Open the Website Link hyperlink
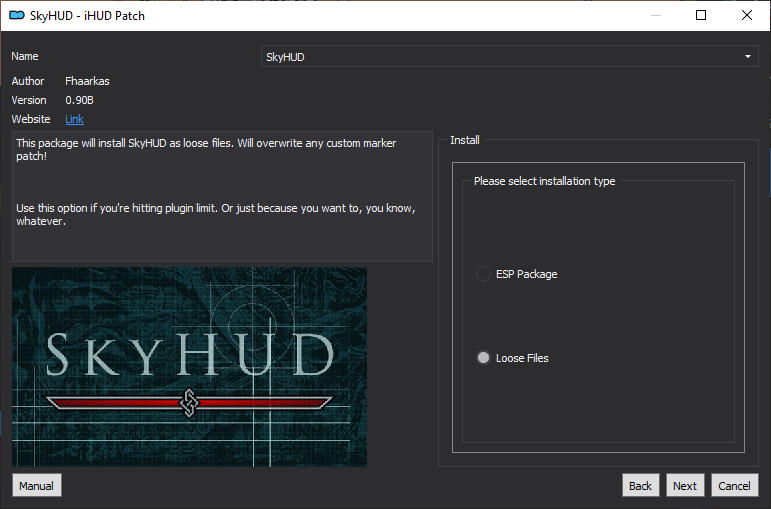The width and height of the screenshot is (771, 509). point(74,119)
